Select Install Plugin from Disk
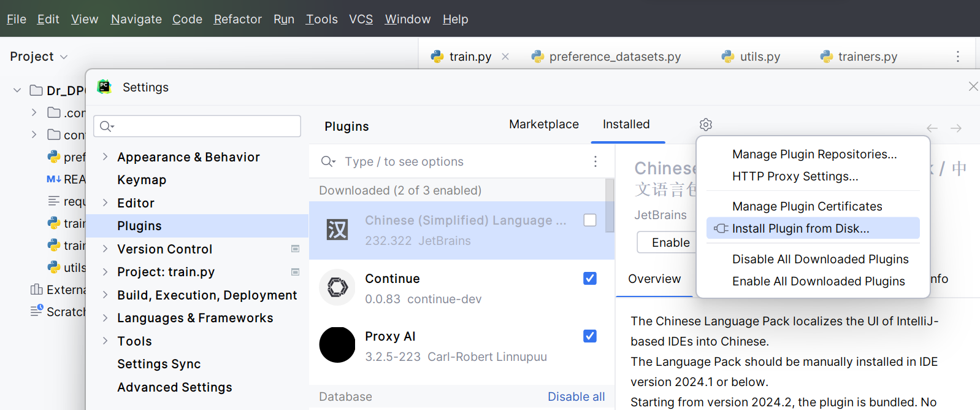980x410 pixels. point(813,228)
